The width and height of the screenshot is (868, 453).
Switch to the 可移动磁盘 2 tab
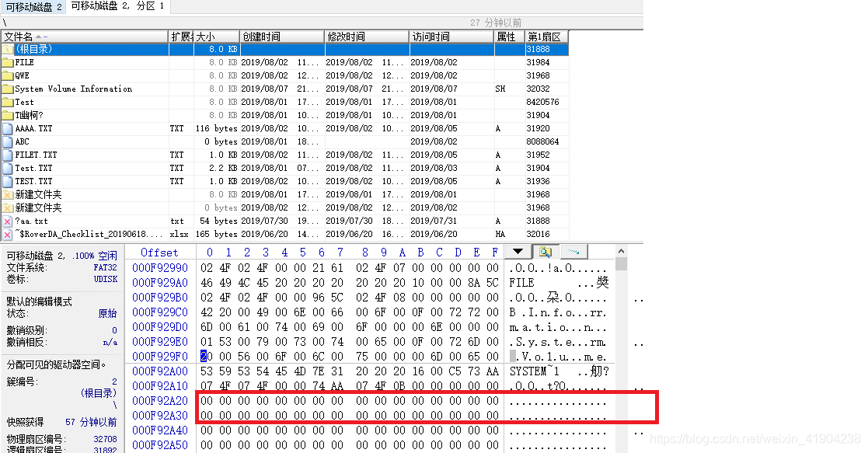coord(33,7)
